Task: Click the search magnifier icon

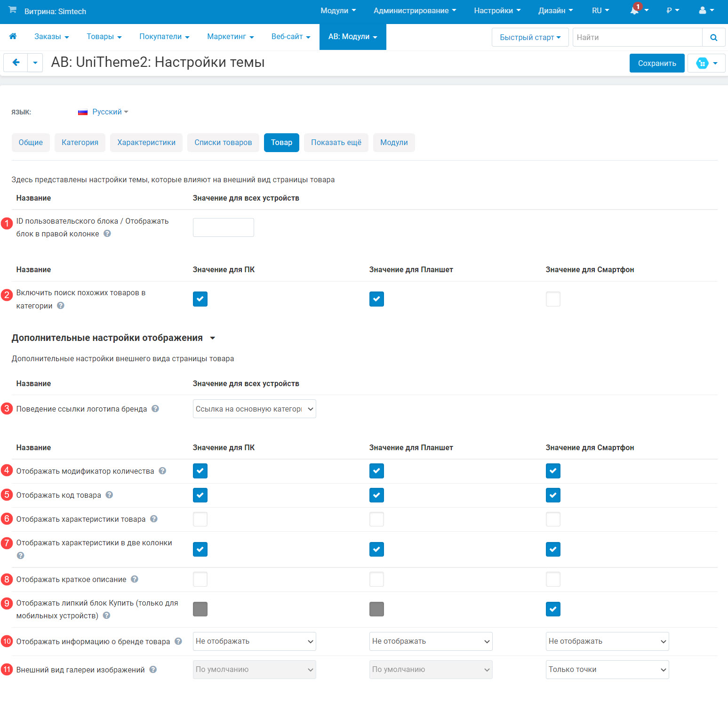Action: (714, 38)
